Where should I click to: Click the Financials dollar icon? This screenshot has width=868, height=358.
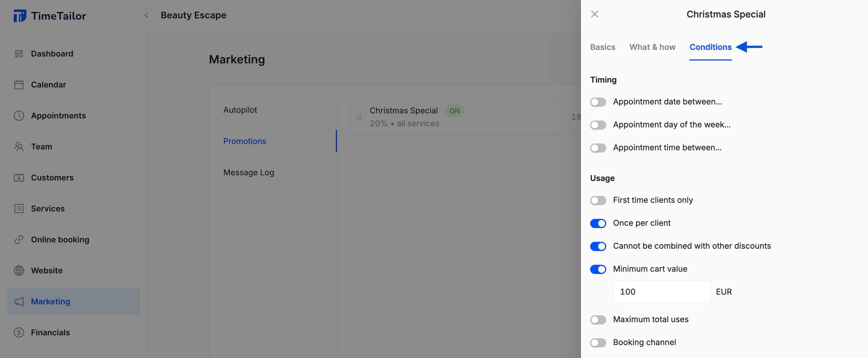click(19, 332)
